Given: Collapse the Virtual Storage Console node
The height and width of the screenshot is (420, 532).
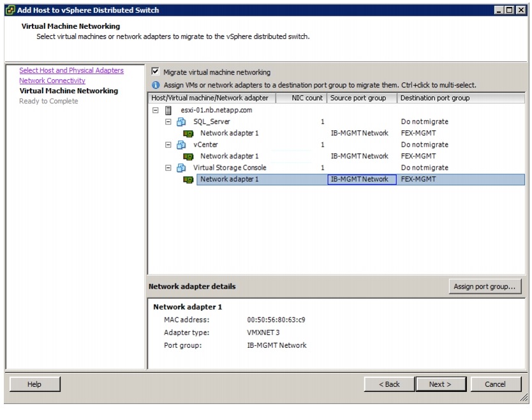Looking at the screenshot, I should [x=168, y=167].
